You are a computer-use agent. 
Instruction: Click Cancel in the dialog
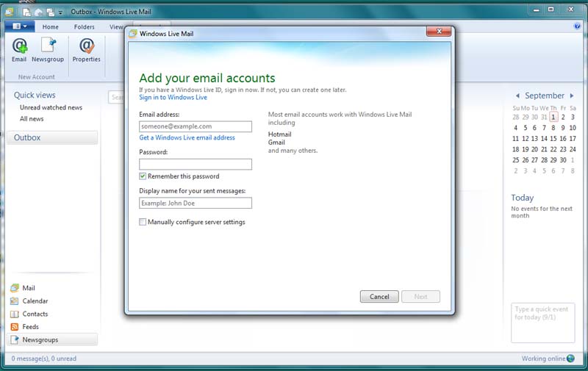coord(379,296)
